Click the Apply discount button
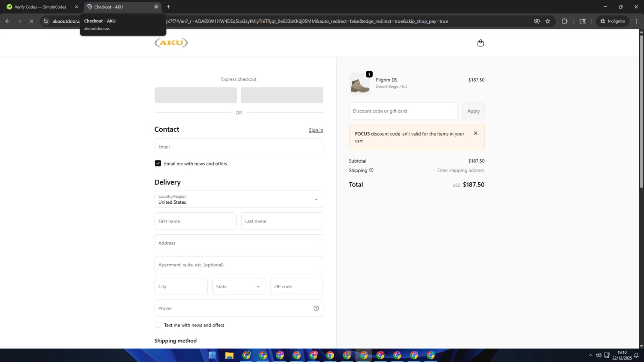 [x=474, y=111]
